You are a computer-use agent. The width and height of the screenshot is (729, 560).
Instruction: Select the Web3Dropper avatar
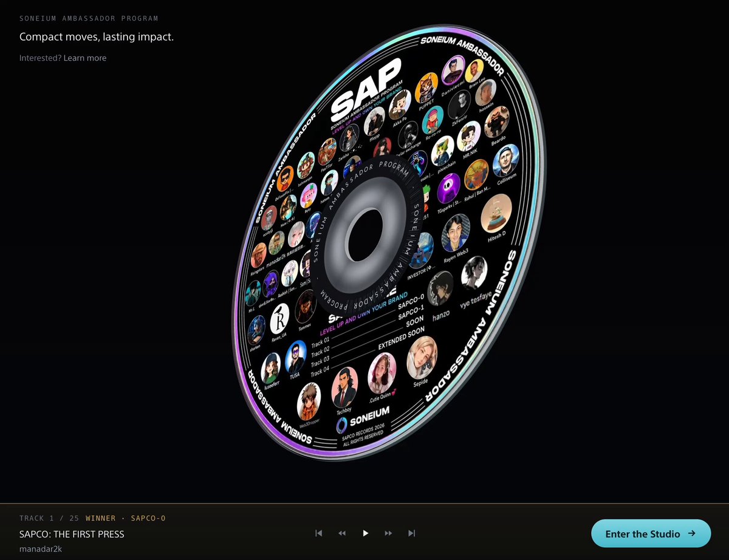pyautogui.click(x=309, y=401)
